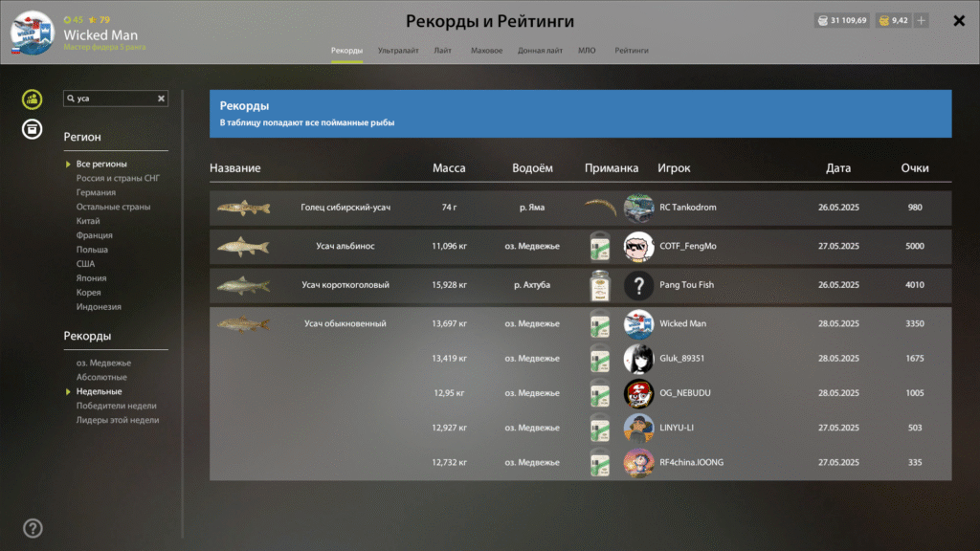Screen dimensions: 980x551
Task: Select Корея region filter
Action: tap(88, 293)
